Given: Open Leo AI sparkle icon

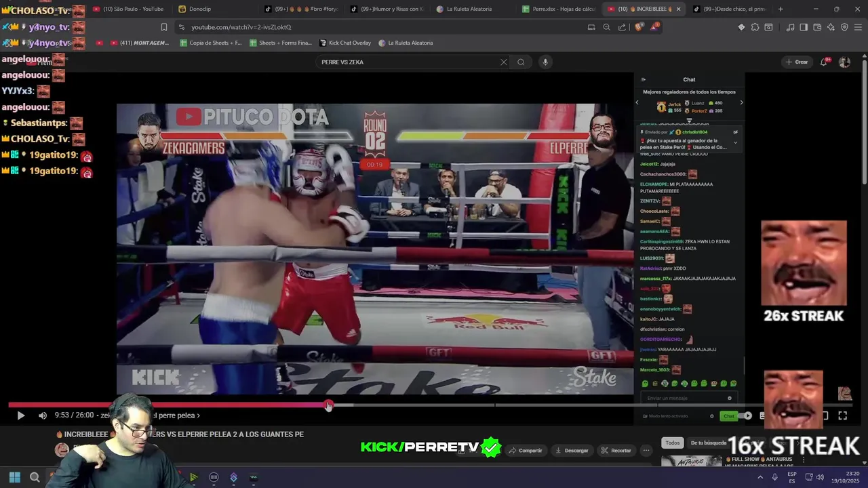Looking at the screenshot, I should click(831, 27).
